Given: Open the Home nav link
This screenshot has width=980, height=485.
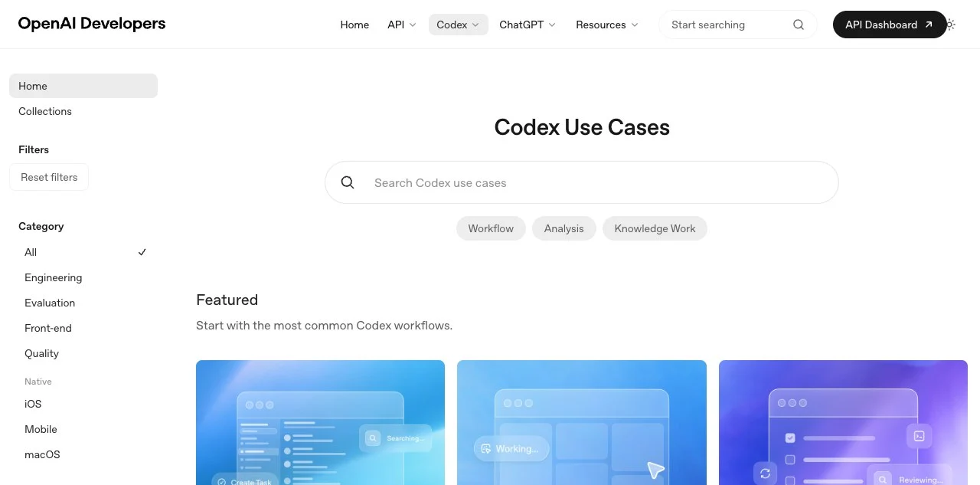Looking at the screenshot, I should [354, 25].
